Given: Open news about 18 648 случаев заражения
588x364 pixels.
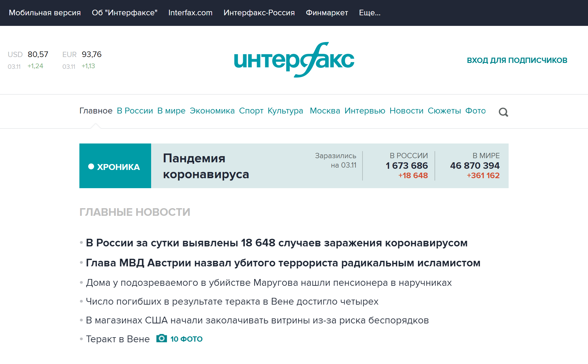Looking at the screenshot, I should (277, 243).
